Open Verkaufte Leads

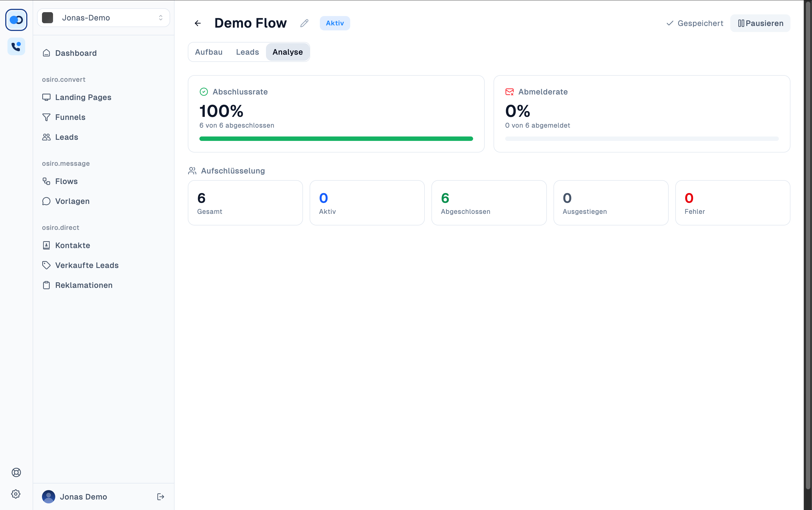pyautogui.click(x=104, y=265)
